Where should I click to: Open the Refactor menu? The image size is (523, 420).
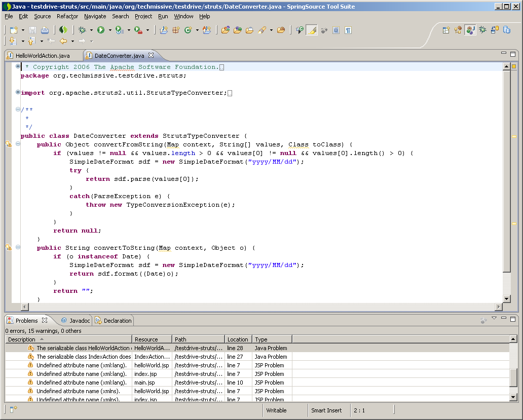(x=67, y=16)
